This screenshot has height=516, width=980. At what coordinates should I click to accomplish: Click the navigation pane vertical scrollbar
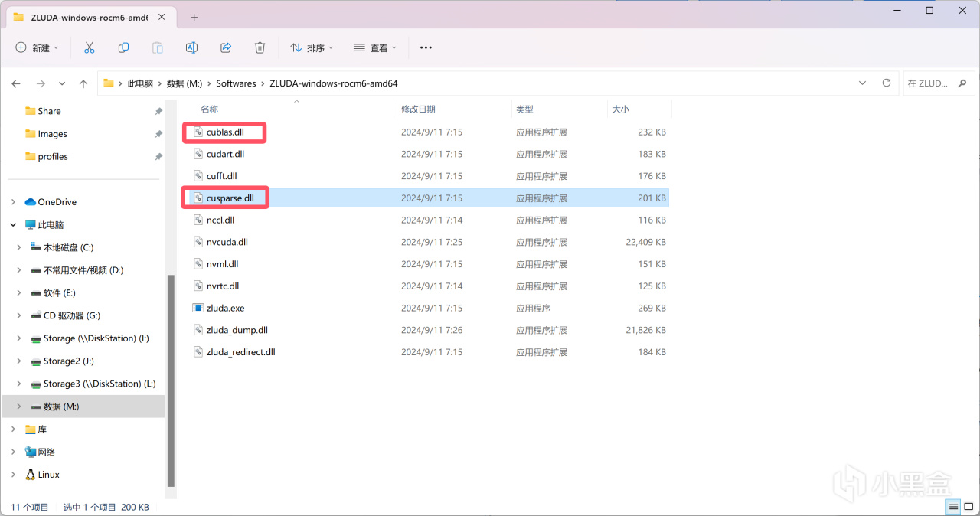pyautogui.click(x=171, y=381)
